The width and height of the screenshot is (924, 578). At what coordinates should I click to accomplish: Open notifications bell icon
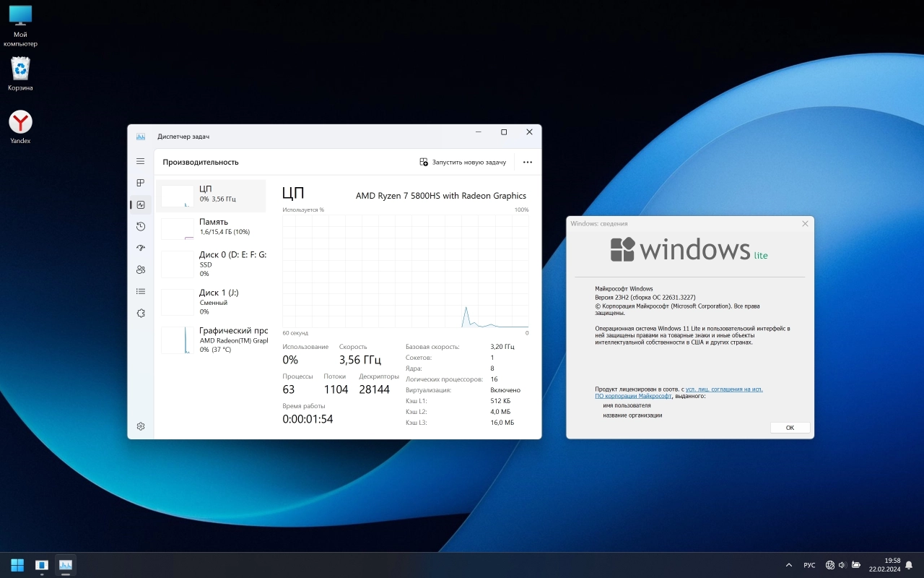pyautogui.click(x=910, y=565)
